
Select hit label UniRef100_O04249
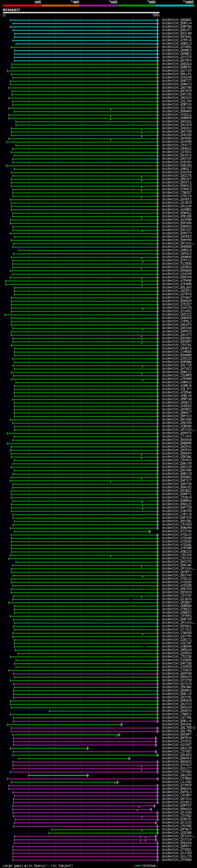click(x=177, y=78)
